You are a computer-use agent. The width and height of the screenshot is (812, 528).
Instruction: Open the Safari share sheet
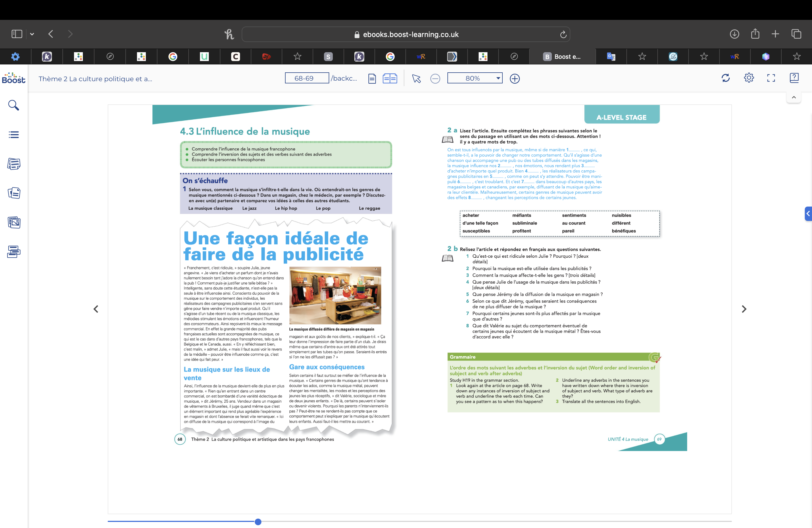pos(755,33)
